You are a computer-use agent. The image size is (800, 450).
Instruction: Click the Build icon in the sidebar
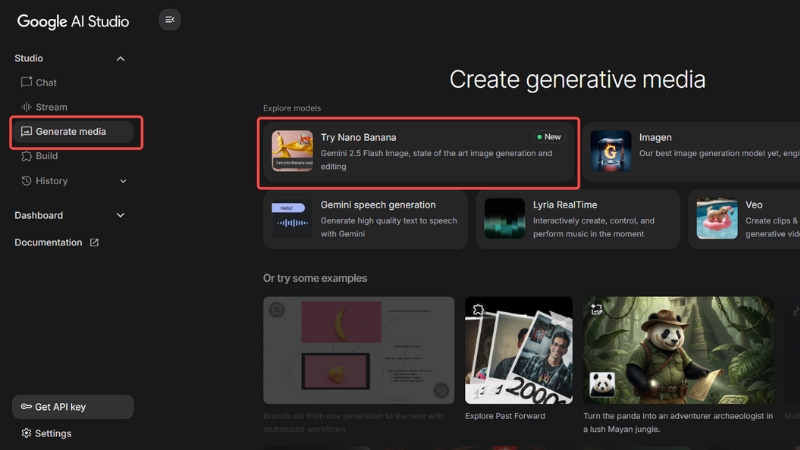coord(27,156)
